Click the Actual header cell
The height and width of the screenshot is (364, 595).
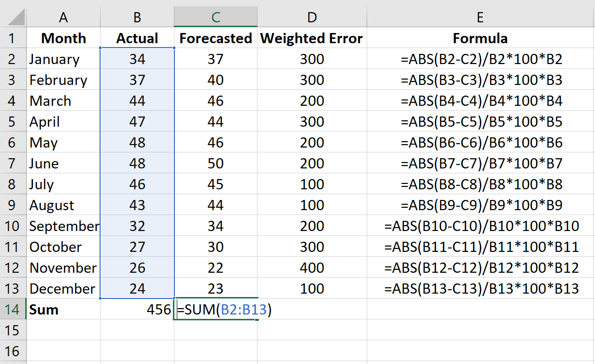click(x=136, y=38)
